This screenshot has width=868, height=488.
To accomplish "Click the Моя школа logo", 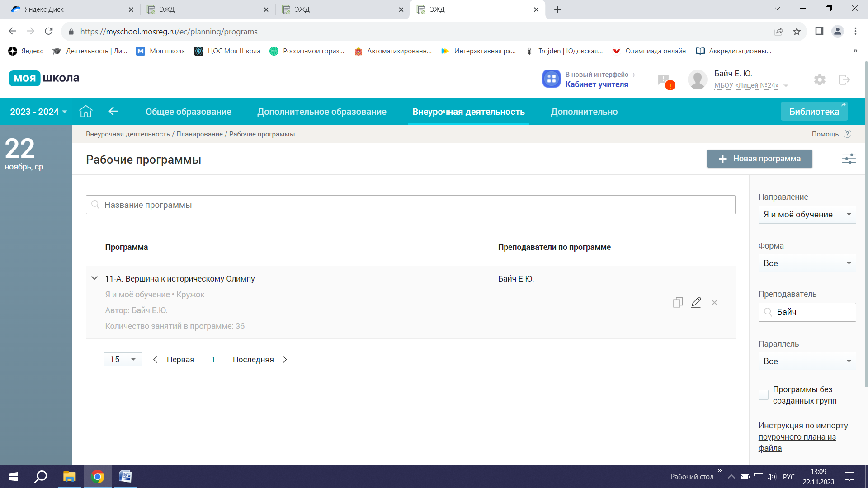I will tap(44, 78).
